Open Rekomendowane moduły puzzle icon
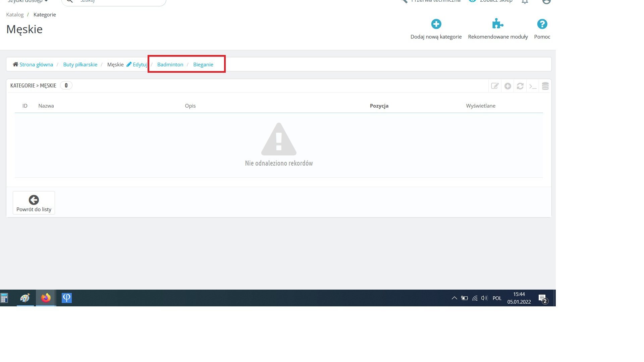Screen dimensions: 644x362 [497, 24]
